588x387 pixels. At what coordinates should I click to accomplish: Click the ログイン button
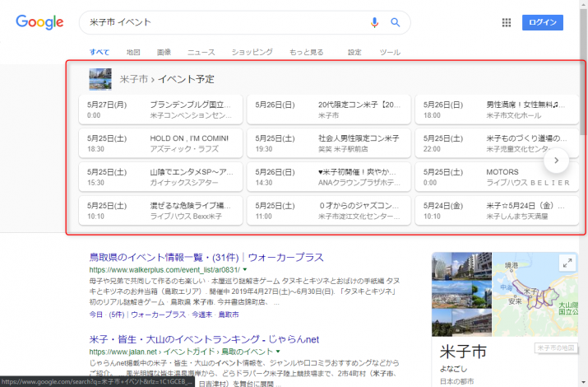(x=543, y=23)
